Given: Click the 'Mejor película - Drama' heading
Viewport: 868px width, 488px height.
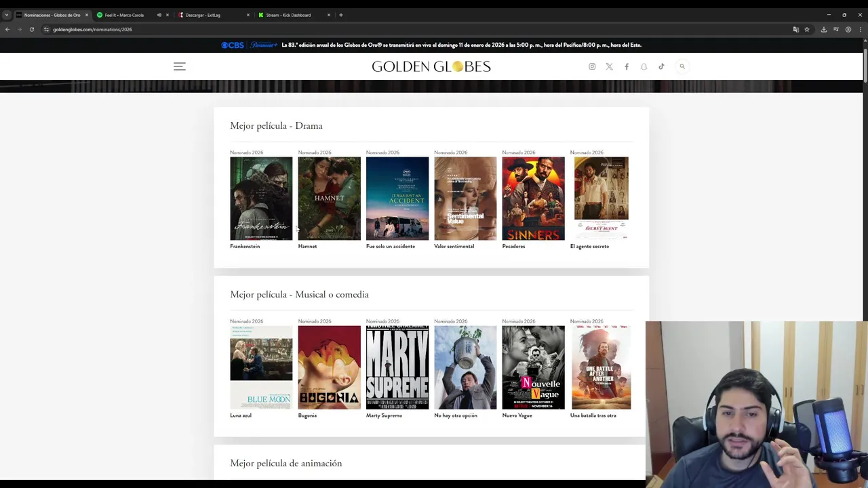Looking at the screenshot, I should tap(276, 125).
